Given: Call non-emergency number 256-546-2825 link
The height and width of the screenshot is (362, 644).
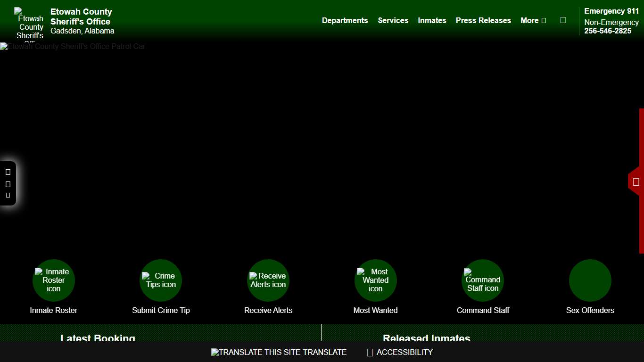Looking at the screenshot, I should [x=608, y=31].
